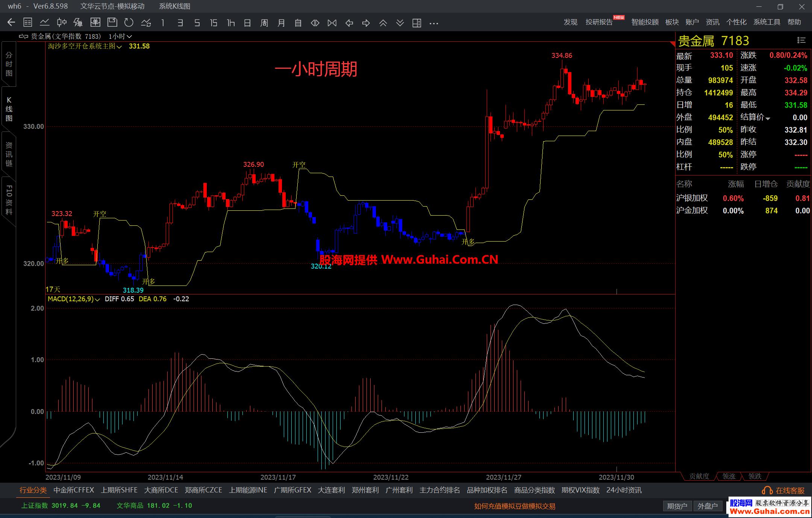Expand the 1小时 period dropdown
812x518 pixels.
[120, 36]
